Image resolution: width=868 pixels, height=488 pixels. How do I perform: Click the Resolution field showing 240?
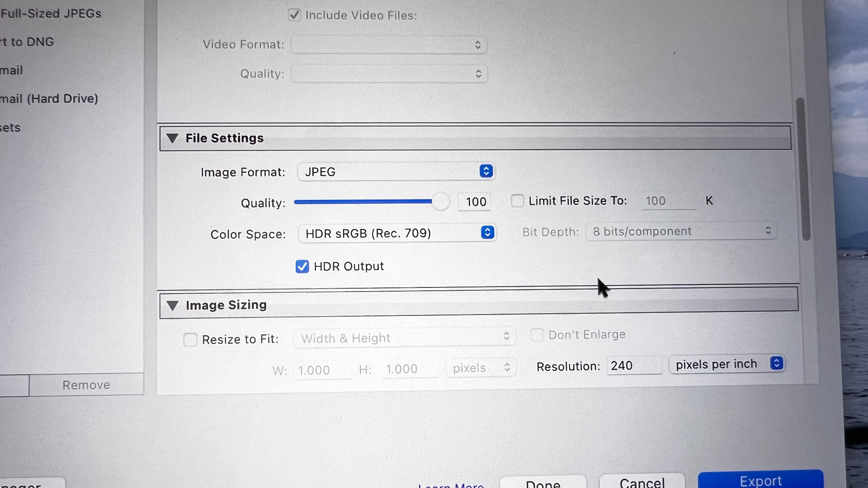(634, 366)
